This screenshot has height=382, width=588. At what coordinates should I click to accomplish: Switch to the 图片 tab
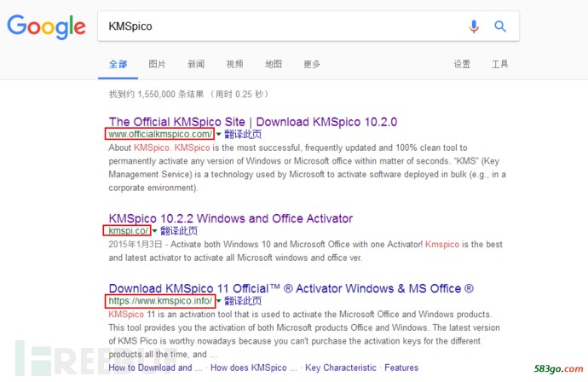coord(157,64)
